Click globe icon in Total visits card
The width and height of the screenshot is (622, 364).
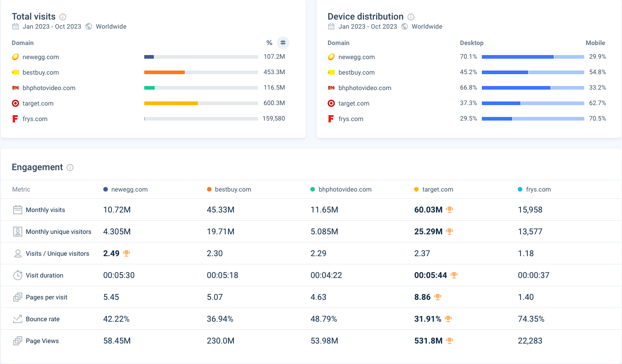[x=89, y=26]
